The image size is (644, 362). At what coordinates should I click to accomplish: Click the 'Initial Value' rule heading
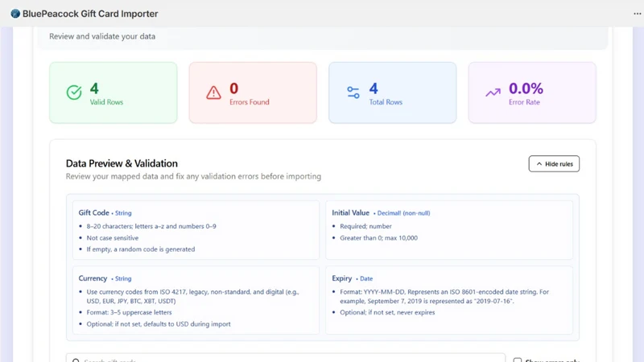[x=350, y=212]
